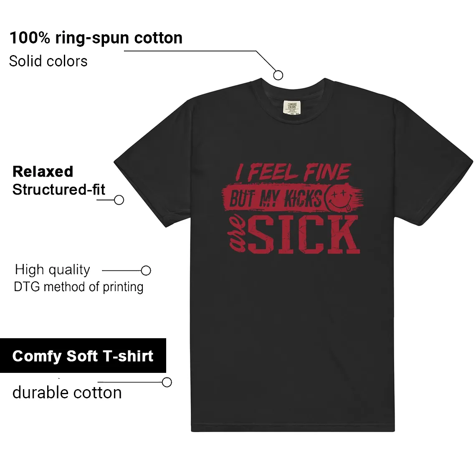476x476 pixels.
Task: Click the black t-shirt product image
Action: point(293,255)
